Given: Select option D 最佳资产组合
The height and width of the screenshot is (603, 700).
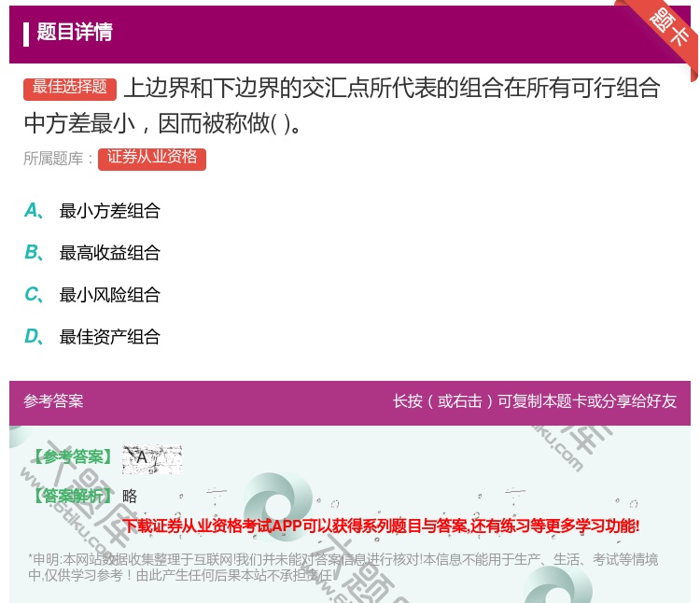Looking at the screenshot, I should (x=92, y=337).
